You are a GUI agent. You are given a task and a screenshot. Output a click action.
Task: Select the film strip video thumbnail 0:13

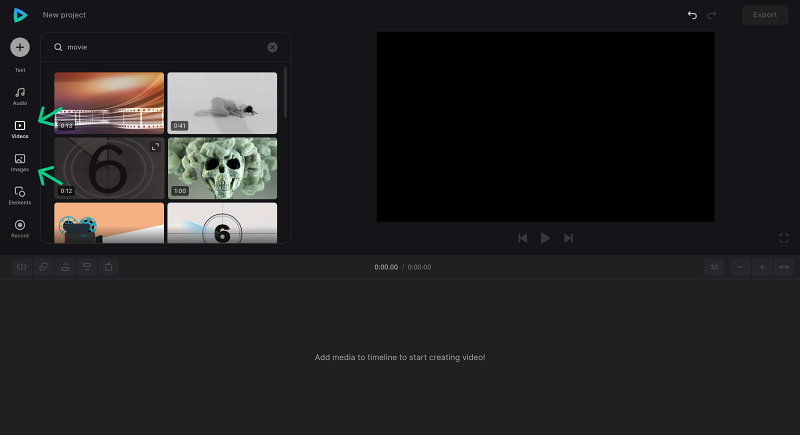109,103
